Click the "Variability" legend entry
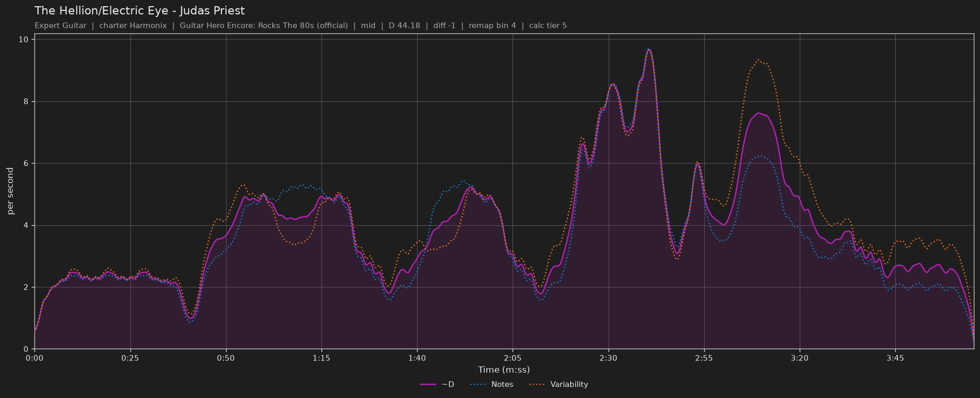This screenshot has height=398, width=980. [558, 385]
